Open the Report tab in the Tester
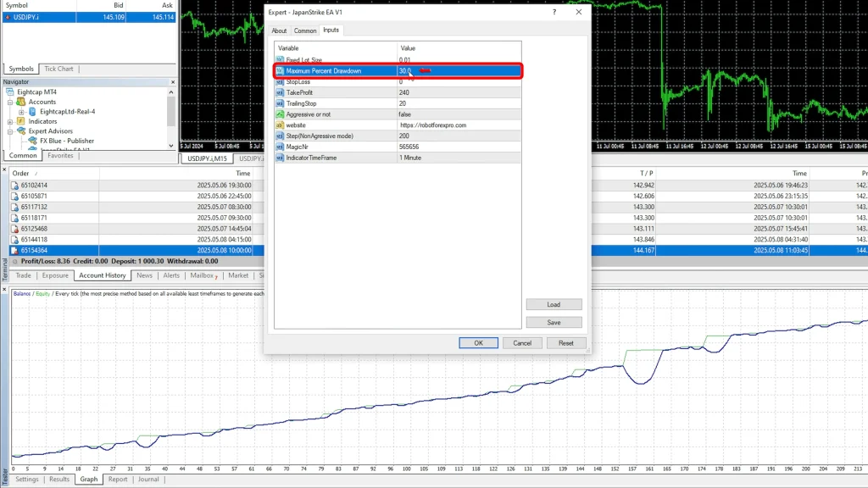Viewport: 868px width, 488px height. click(117, 480)
